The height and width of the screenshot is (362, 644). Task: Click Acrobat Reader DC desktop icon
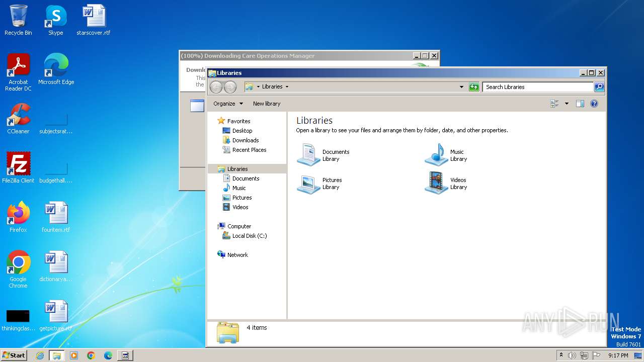[18, 72]
